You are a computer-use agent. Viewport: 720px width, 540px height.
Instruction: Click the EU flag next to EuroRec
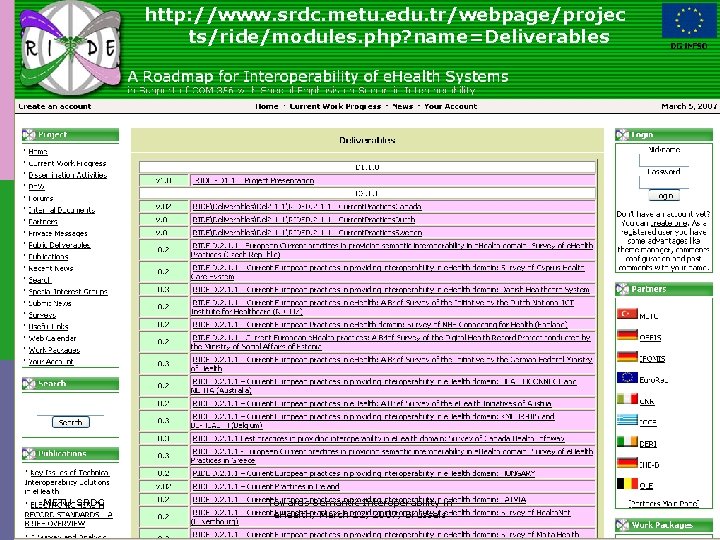[x=627, y=377]
